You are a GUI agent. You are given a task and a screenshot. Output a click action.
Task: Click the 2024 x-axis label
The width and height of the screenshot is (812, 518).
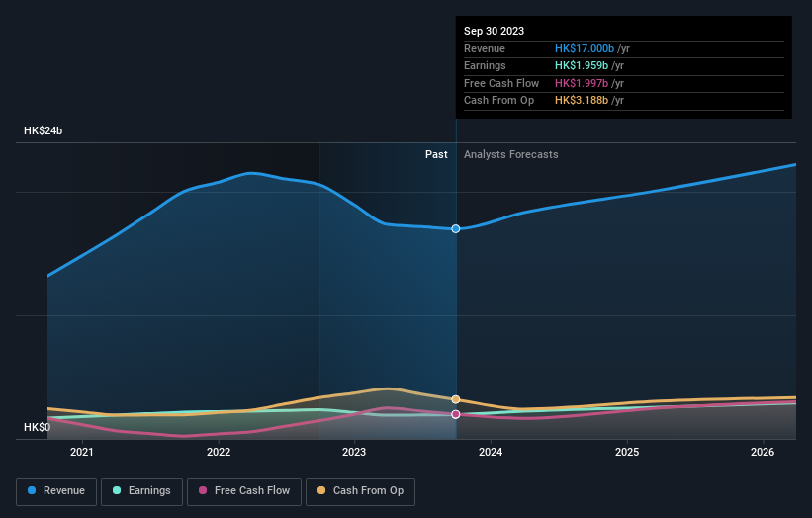[x=491, y=453]
